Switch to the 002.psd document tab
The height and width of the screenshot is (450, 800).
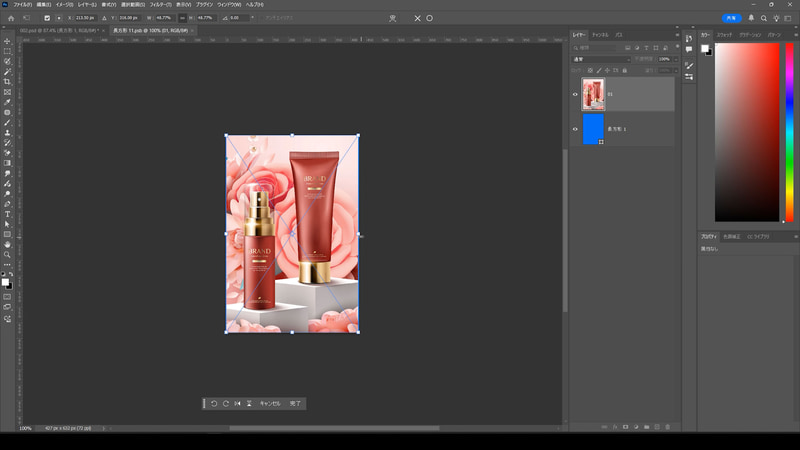tap(59, 31)
